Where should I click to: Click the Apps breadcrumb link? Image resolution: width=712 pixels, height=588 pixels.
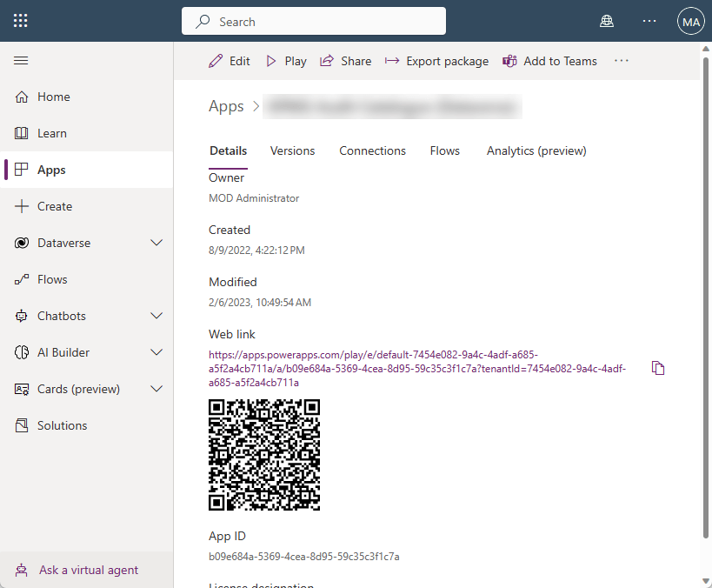click(x=226, y=106)
